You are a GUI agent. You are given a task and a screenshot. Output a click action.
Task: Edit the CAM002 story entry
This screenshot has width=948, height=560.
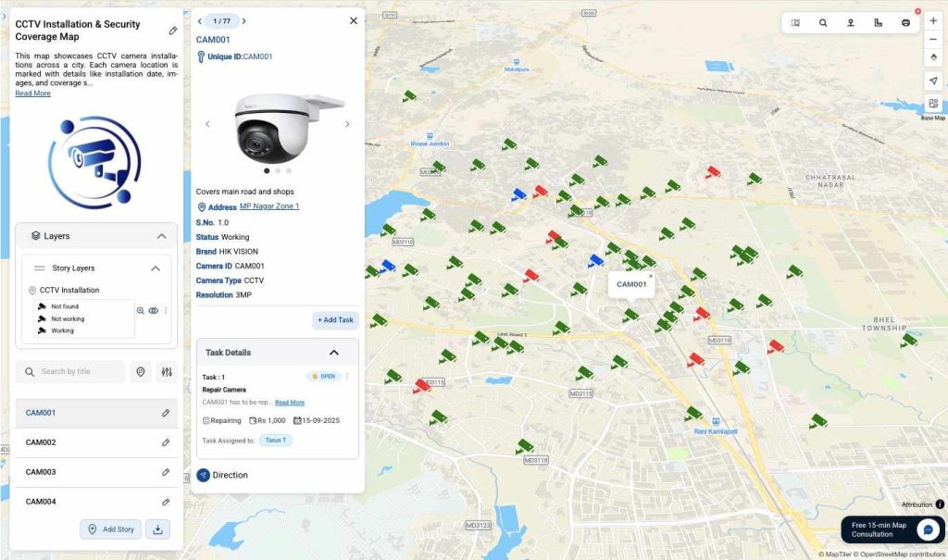pos(166,442)
